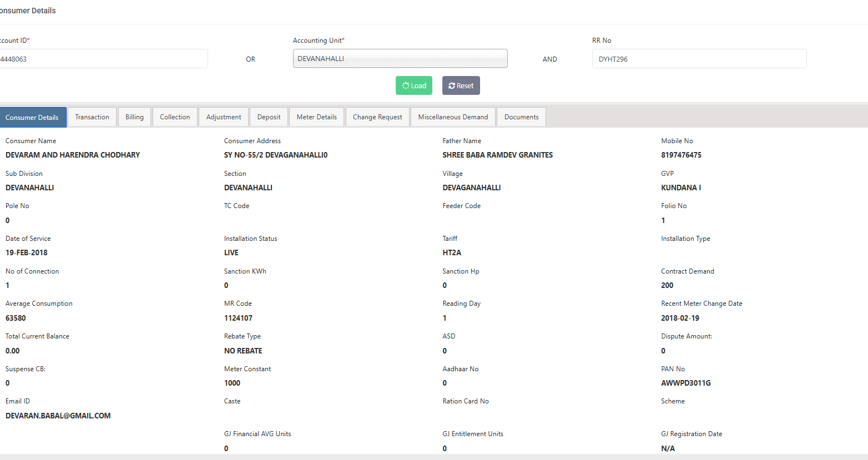Click the Caste label

click(233, 401)
